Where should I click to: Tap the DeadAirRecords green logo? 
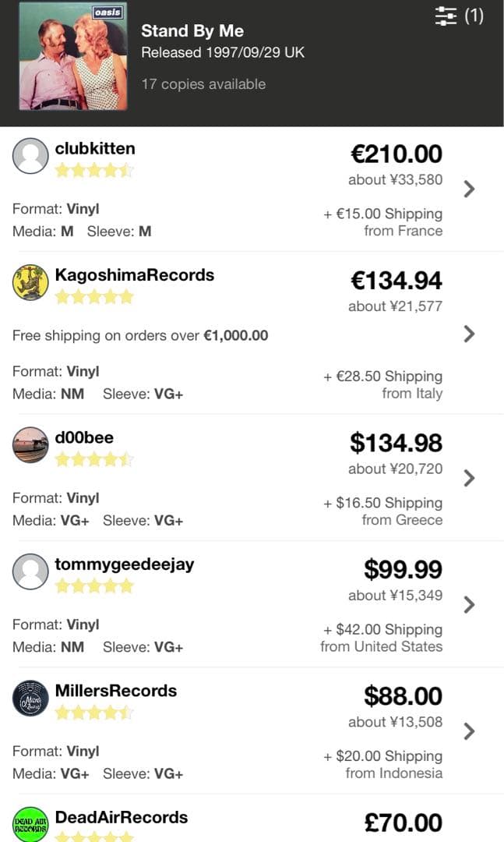(30, 824)
